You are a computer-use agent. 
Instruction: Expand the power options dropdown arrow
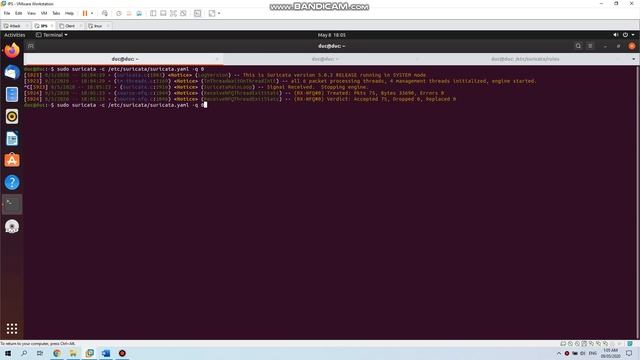(x=92, y=13)
